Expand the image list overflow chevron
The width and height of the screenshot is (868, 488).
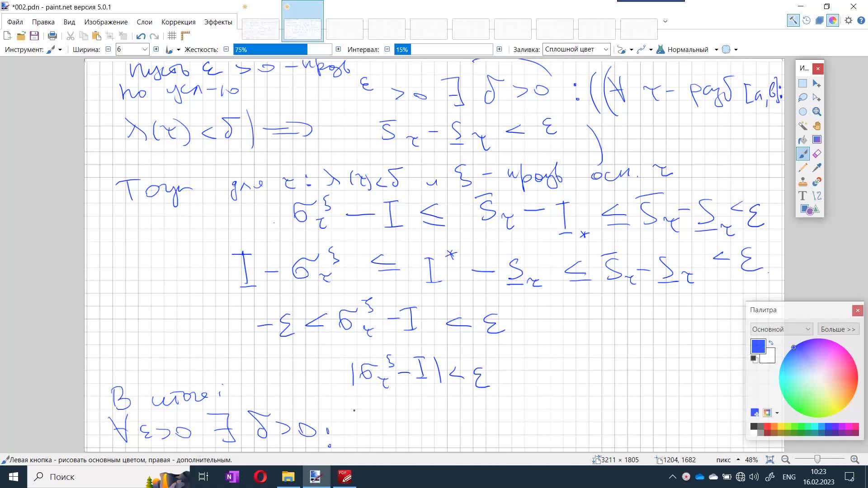coord(665,21)
